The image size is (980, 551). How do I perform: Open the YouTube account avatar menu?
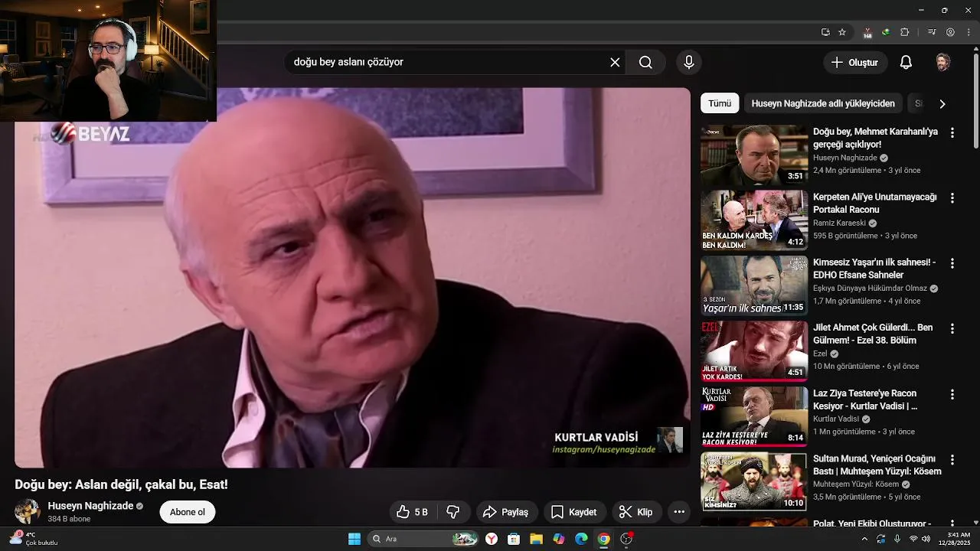click(x=943, y=62)
